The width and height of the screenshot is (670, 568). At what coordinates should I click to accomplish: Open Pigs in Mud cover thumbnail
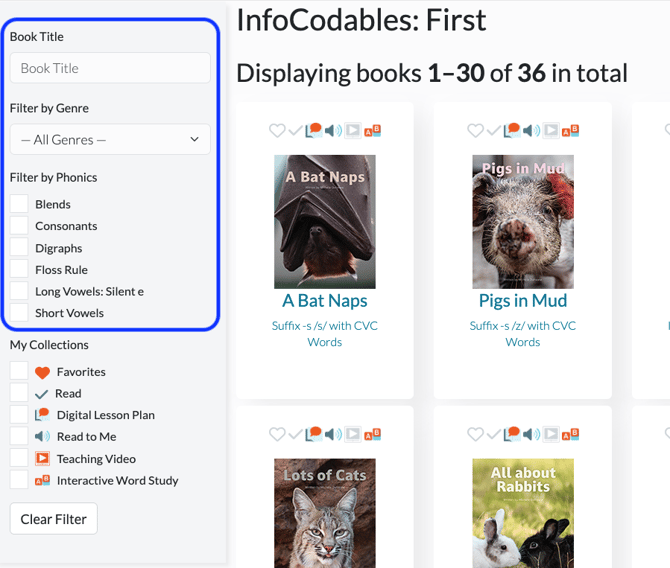pos(523,221)
